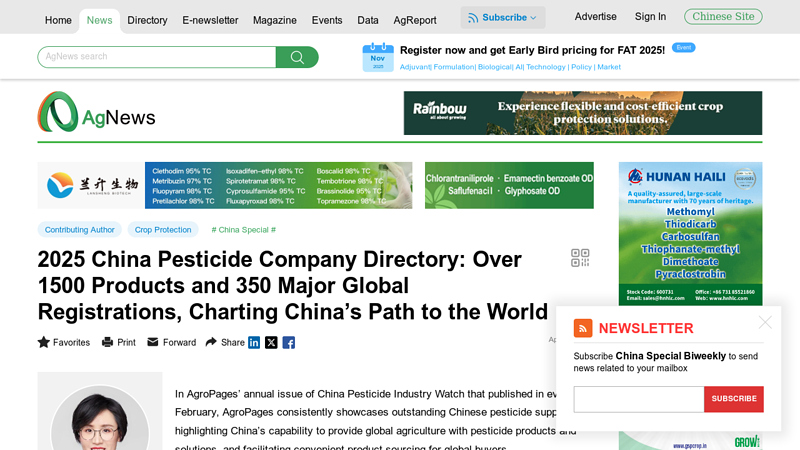Screen dimensions: 800x450
Task: Open Chlorantraniliprole green banner ad
Action: [509, 185]
